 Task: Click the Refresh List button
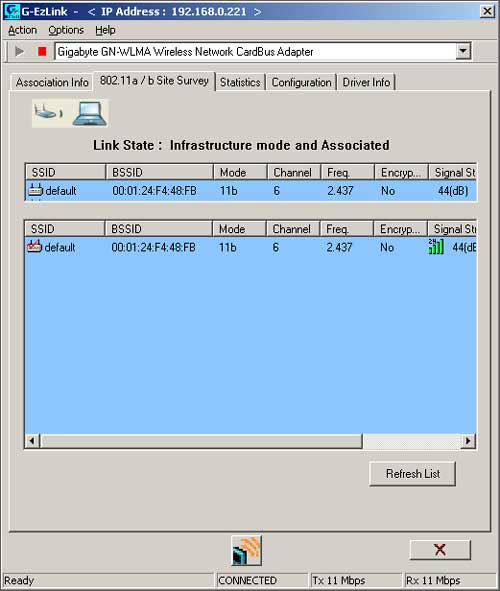point(413,473)
